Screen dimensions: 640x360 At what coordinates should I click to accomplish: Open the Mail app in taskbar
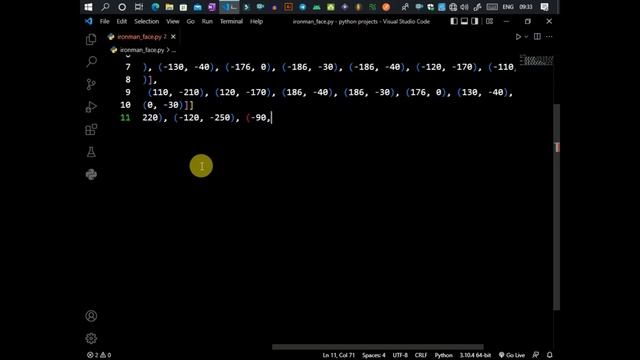pyautogui.click(x=198, y=7)
